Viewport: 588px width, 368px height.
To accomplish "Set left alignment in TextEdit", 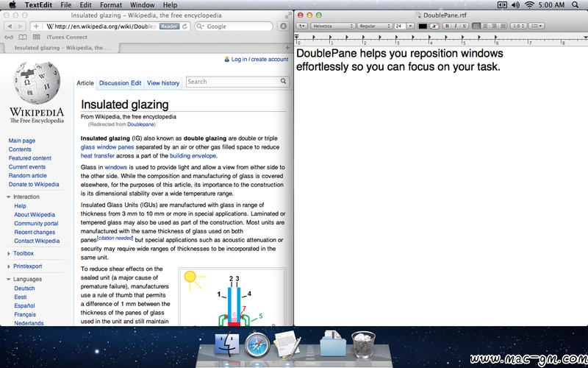I will [476, 26].
